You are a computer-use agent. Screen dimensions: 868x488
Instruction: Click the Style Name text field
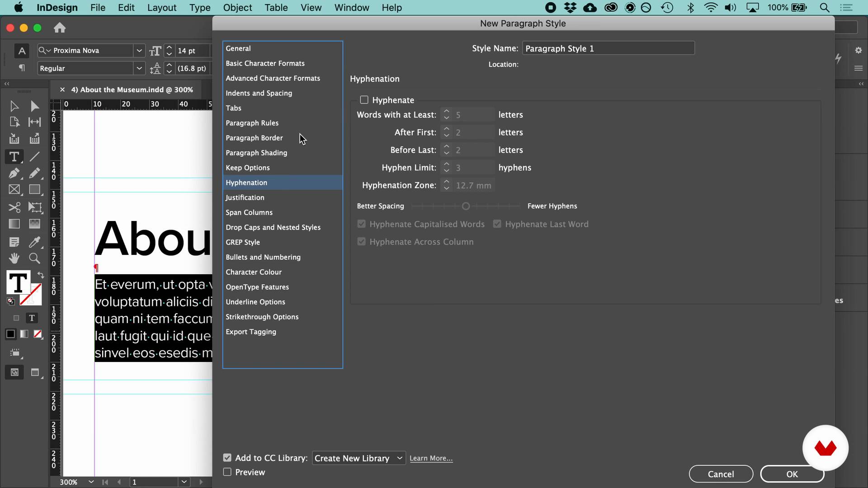tap(608, 48)
